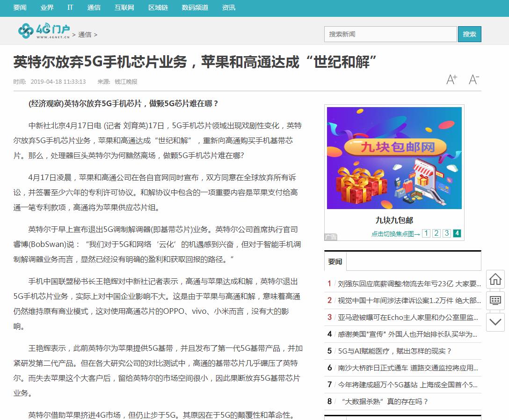
Task: Open news item 视觉中国十年间涉法律诉讼案
Action: [409, 301]
